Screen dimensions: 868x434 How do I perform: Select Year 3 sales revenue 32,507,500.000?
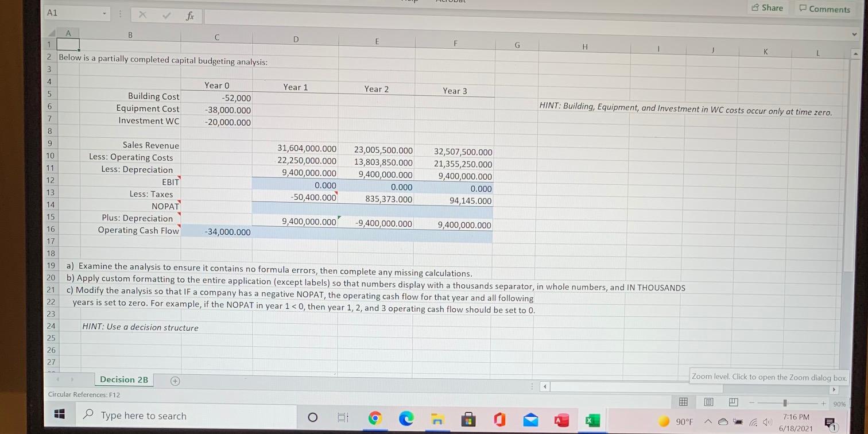tap(454, 152)
